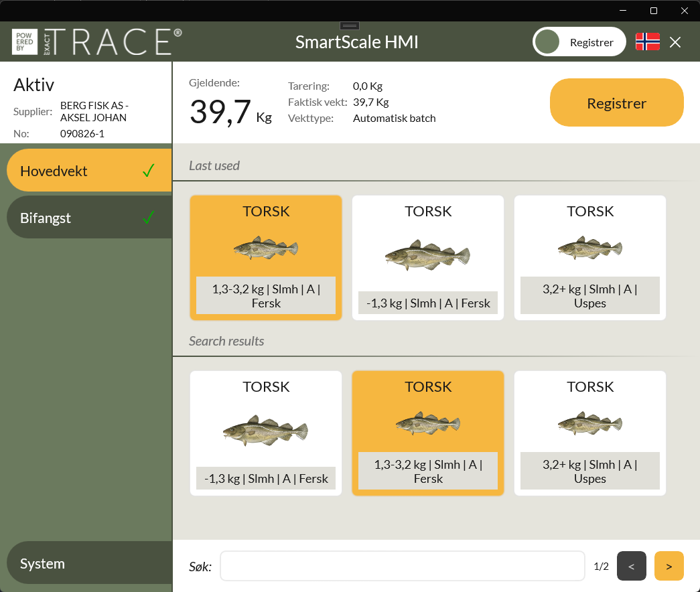Close the SmartScale HMI panel with X
This screenshot has height=592, width=700.
pos(675,42)
